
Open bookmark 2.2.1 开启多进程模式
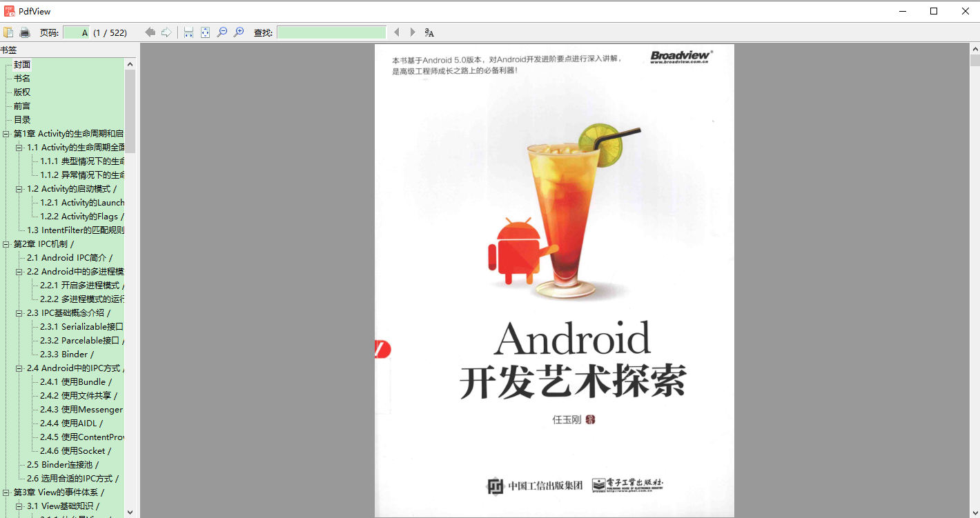click(x=82, y=286)
